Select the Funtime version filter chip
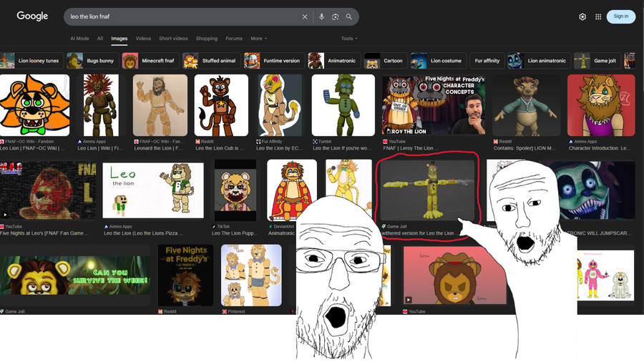Viewport: 644px width, 362px height. coord(274,61)
